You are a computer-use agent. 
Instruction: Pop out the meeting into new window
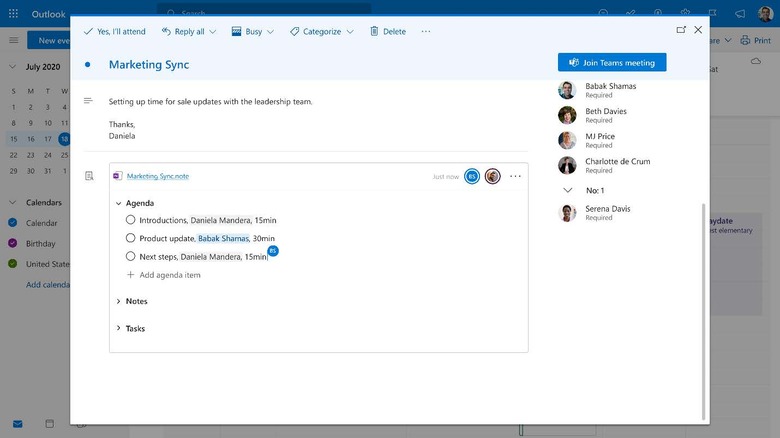(681, 30)
